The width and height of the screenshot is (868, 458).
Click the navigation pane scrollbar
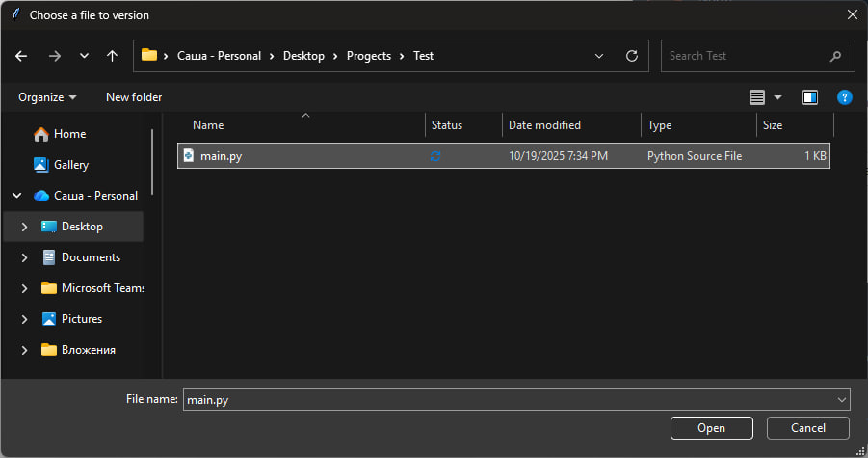click(x=151, y=162)
